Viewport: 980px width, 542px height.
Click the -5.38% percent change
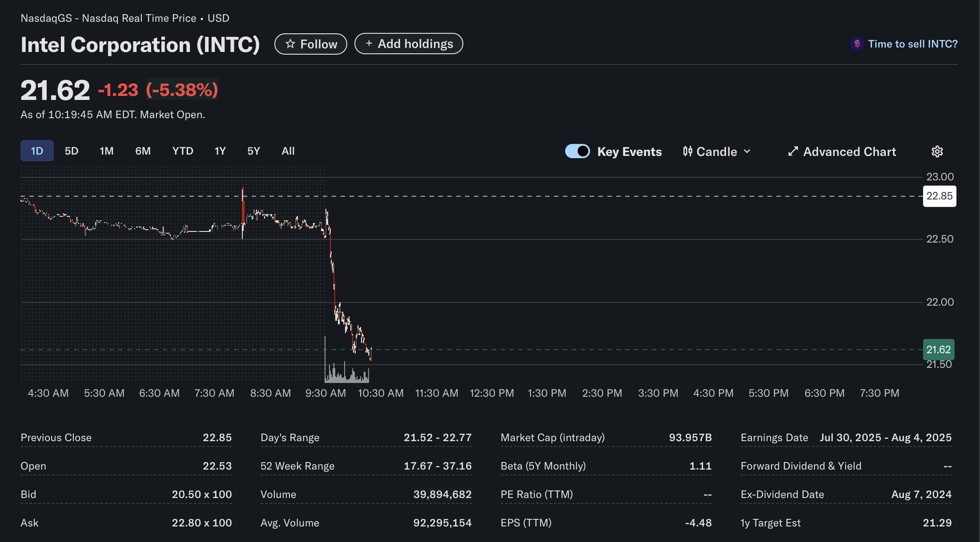click(x=182, y=90)
